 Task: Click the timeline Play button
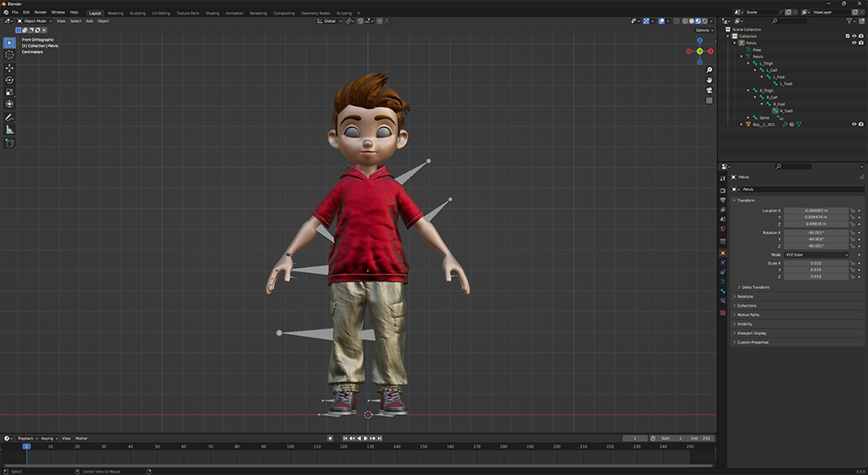pyautogui.click(x=365, y=439)
